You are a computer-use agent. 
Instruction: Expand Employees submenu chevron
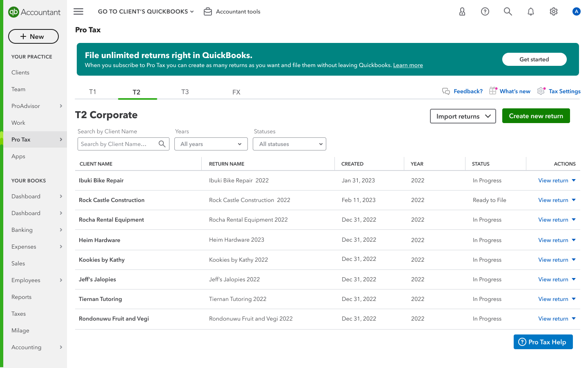click(61, 280)
